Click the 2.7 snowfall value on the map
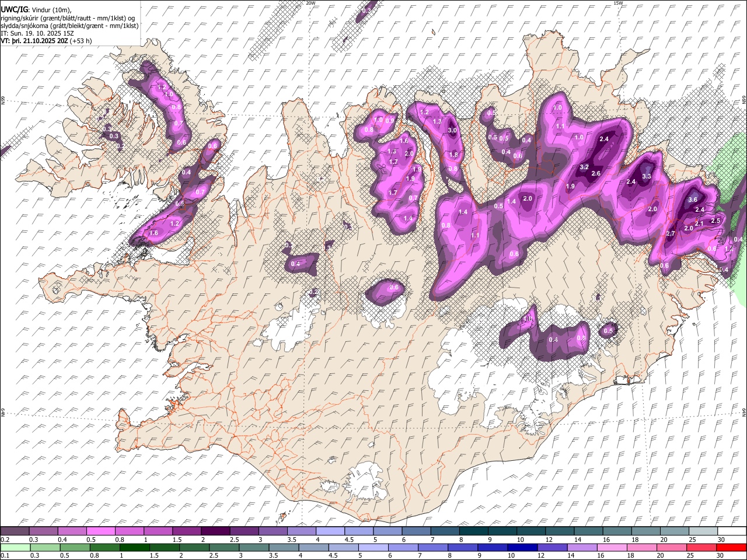This screenshot has height=560, width=747. 671,233
